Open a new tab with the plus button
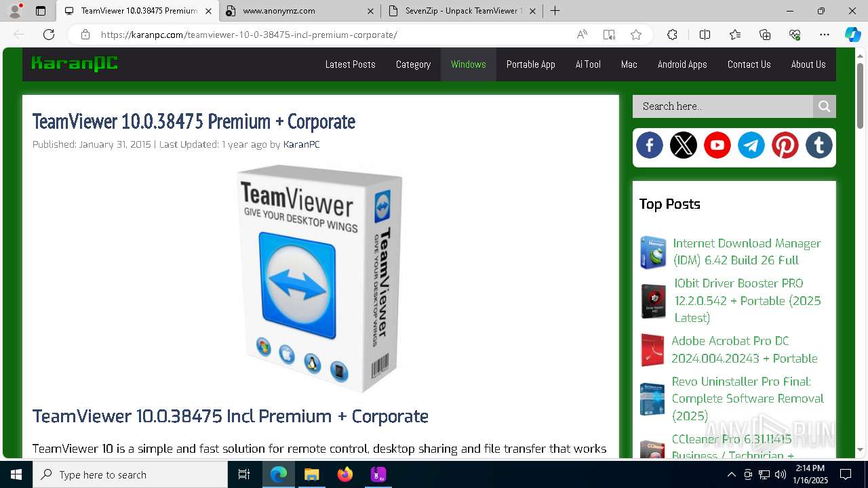Screen dimensions: 868x488 555,11
